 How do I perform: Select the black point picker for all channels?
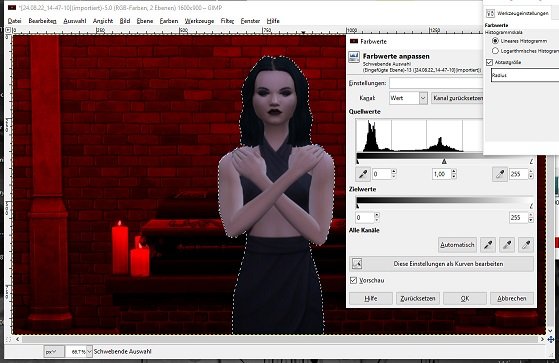(x=488, y=245)
